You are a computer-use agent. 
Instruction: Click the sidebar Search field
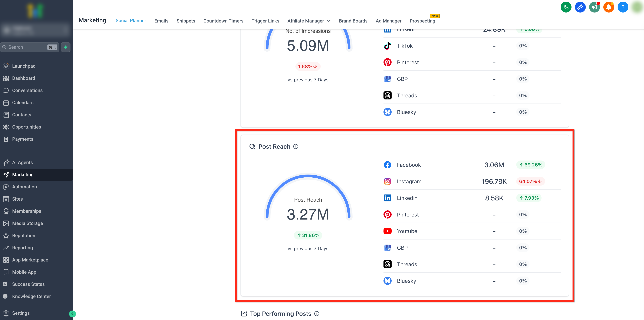[x=30, y=47]
